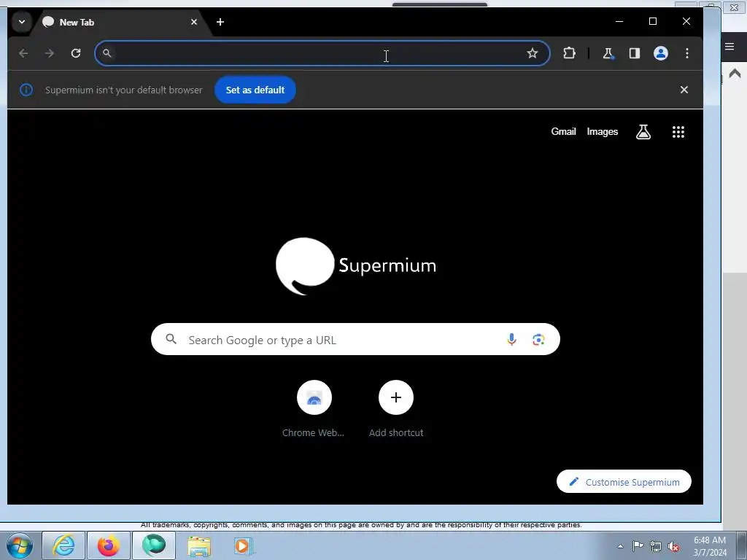Open the Windows Start menu

click(20, 545)
